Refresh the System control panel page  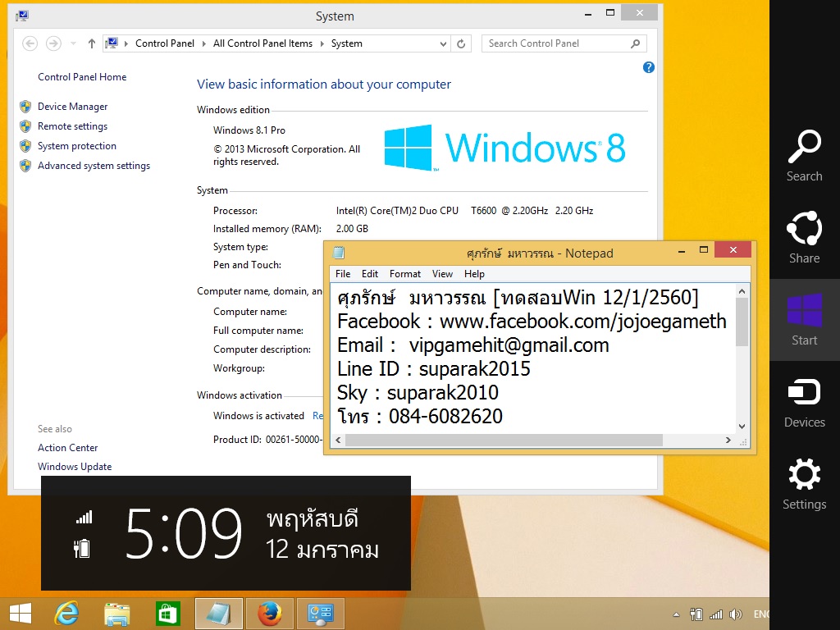[x=461, y=43]
